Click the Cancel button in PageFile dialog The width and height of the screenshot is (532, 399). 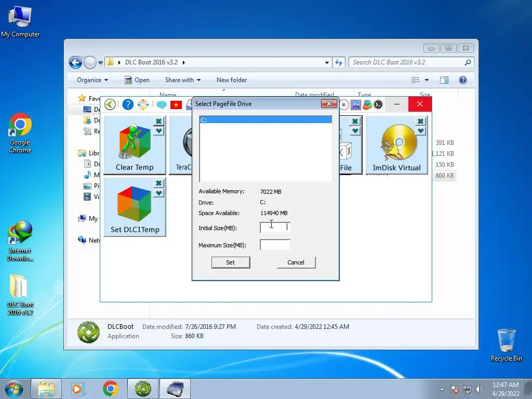296,262
